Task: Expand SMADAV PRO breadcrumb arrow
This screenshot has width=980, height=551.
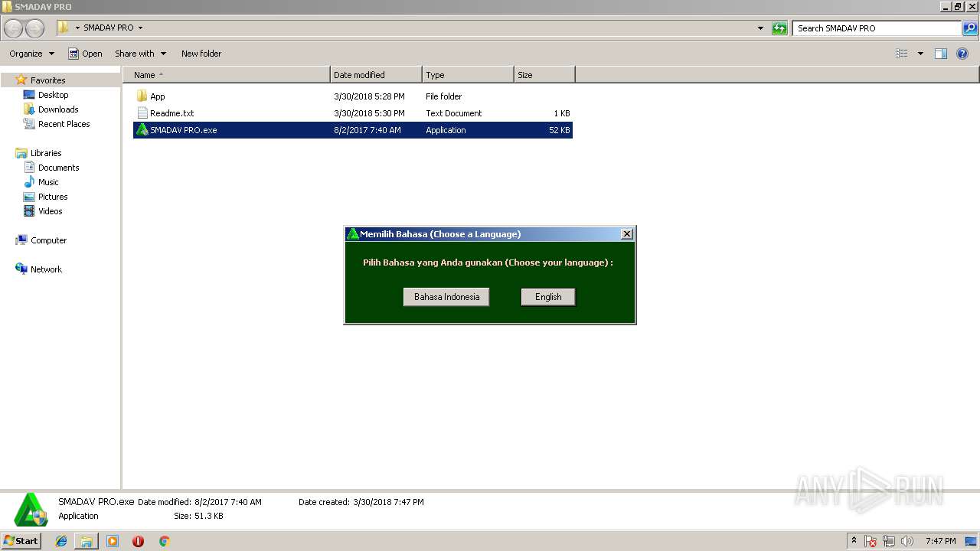Action: click(140, 28)
